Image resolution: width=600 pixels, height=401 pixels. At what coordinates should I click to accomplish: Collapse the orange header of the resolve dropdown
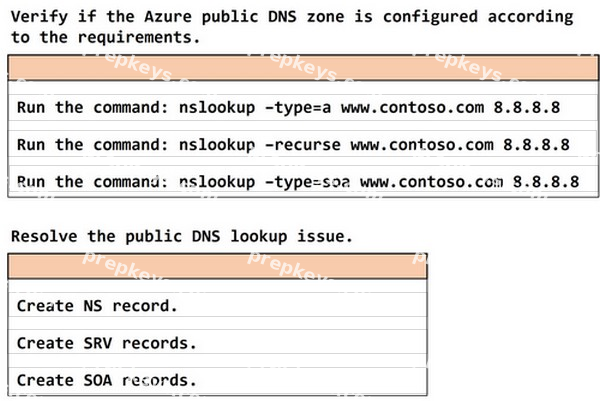click(217, 266)
